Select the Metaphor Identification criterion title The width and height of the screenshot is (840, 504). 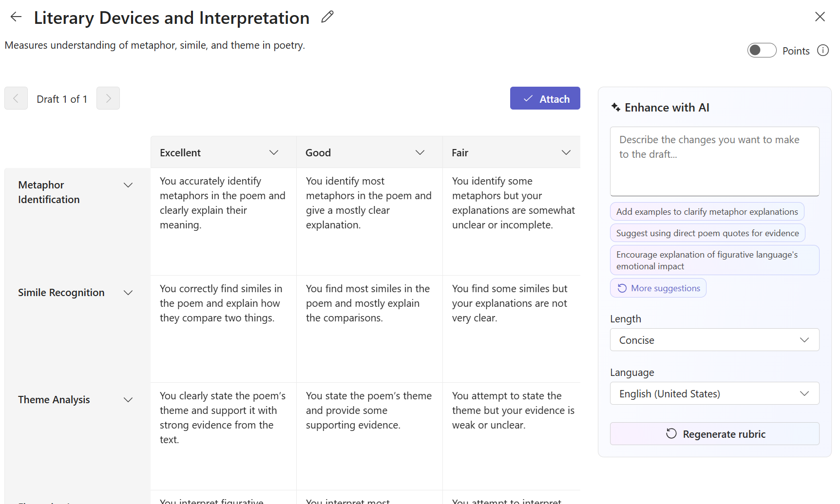[x=49, y=192]
